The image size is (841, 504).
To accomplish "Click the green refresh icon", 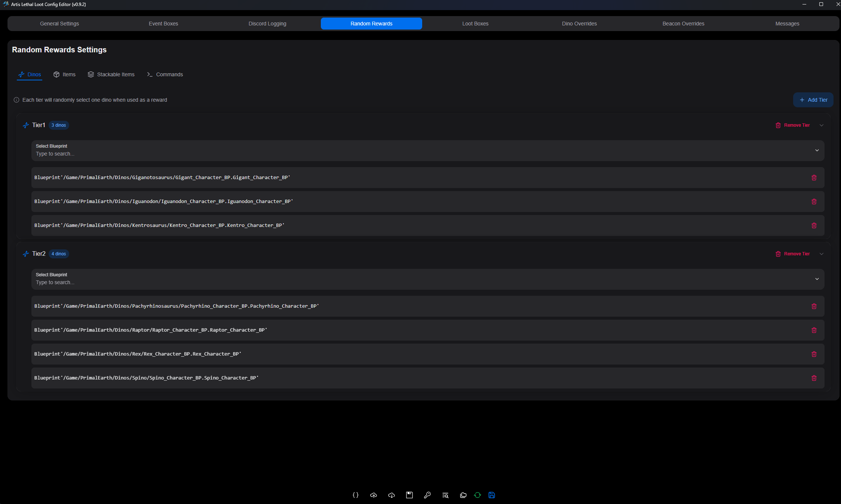I will [x=477, y=495].
